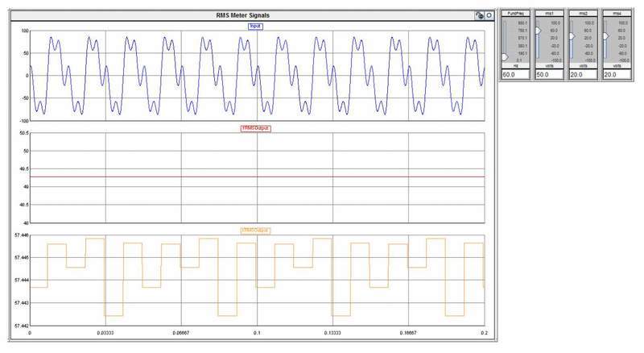Viewport: 644px width, 353px height.
Task: Click the rms2 slider handle
Action: (572, 36)
